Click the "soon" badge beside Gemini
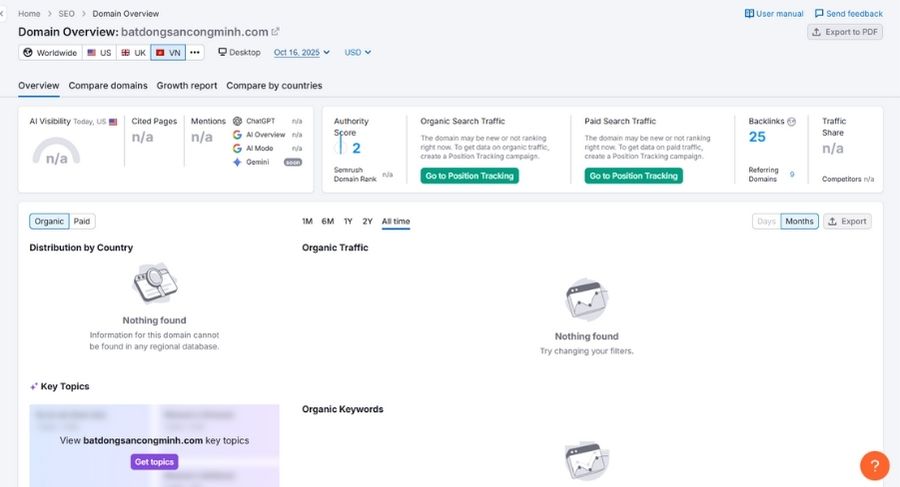The image size is (900, 487). coord(293,162)
